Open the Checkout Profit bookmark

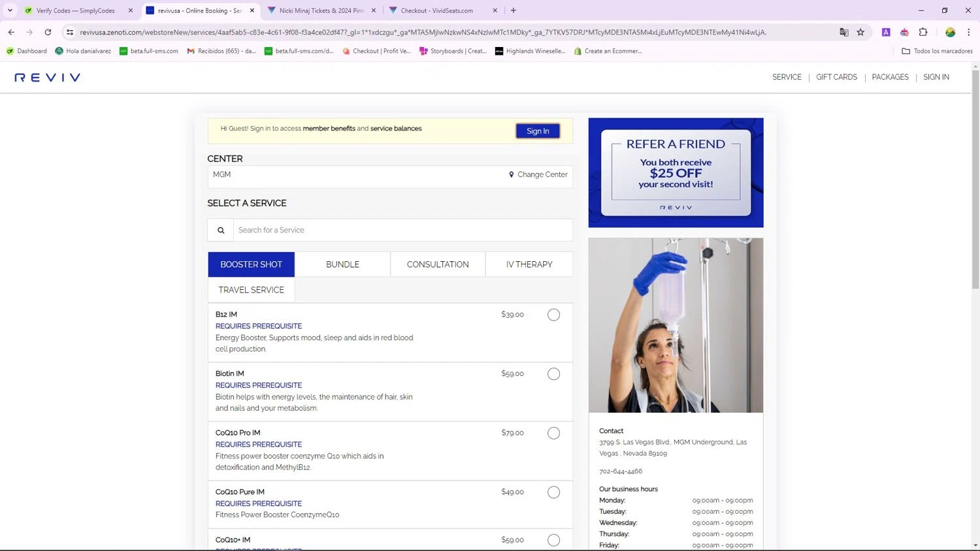(377, 51)
